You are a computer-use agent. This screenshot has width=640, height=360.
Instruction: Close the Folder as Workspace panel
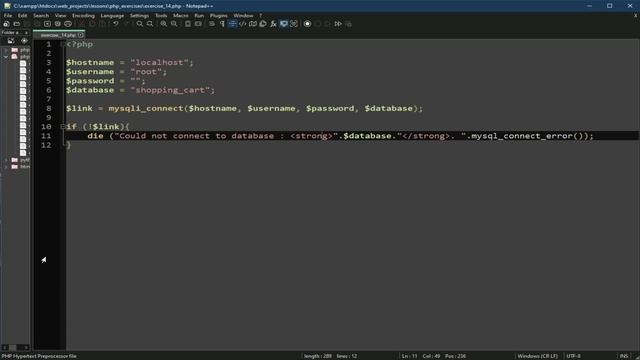pyautogui.click(x=27, y=32)
